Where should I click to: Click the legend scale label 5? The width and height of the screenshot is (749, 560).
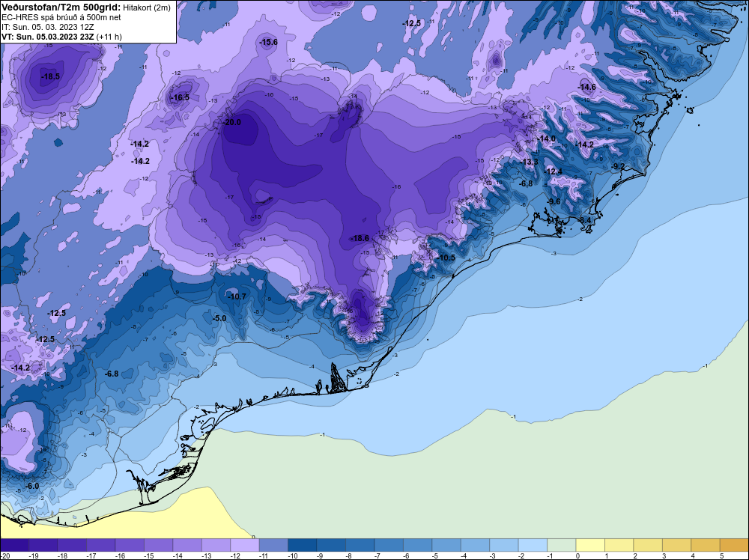click(x=721, y=556)
